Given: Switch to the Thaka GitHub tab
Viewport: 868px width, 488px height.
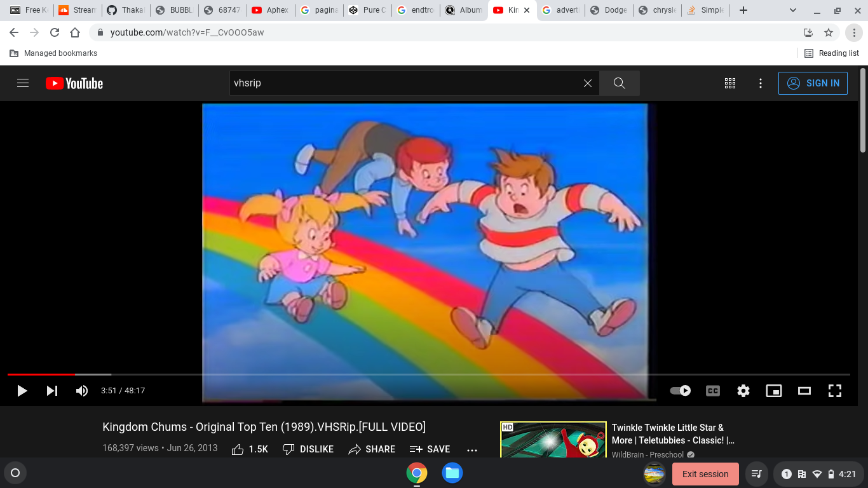Looking at the screenshot, I should pyautogui.click(x=126, y=10).
